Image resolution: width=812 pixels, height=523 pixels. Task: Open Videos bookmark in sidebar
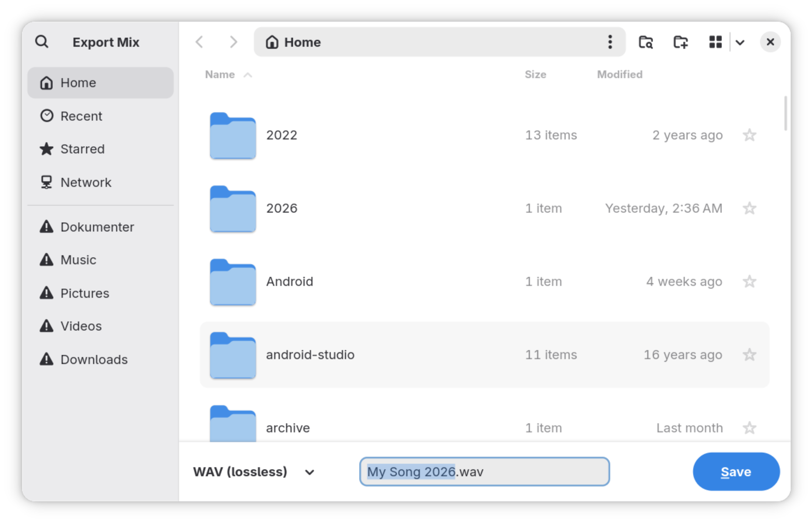point(101,326)
